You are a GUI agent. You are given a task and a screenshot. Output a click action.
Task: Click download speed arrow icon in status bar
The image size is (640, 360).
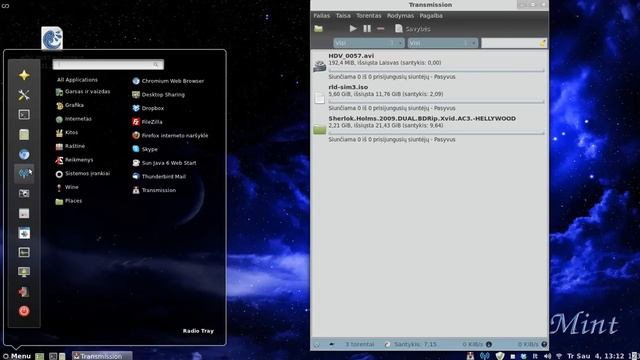[489, 344]
